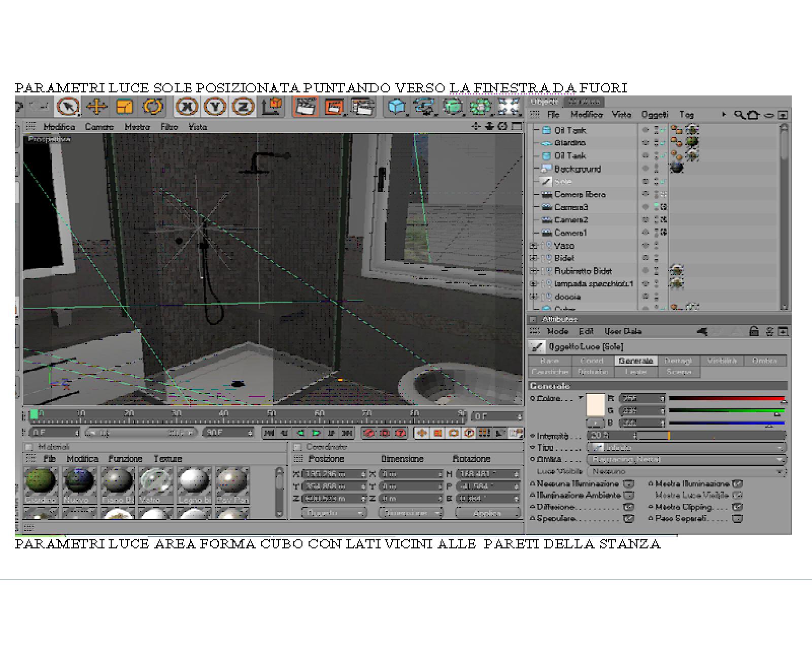This screenshot has width=812, height=650.
Task: Toggle Z axis lock
Action: 243,107
